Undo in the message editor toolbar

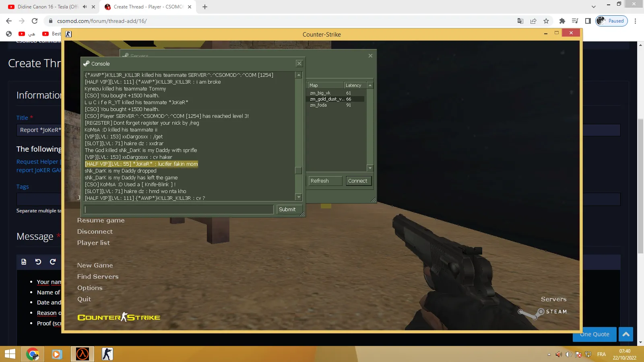pyautogui.click(x=38, y=262)
